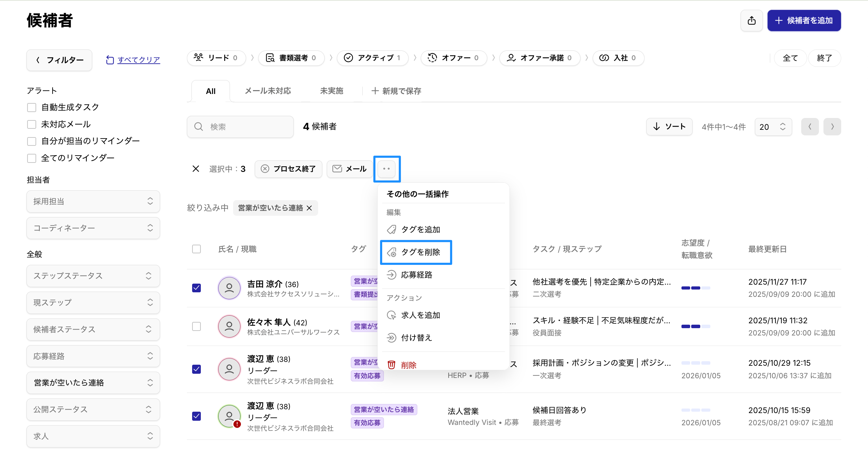Expand the 採用担当 dropdown
Viewport: 868px width, 451px height.
(93, 201)
